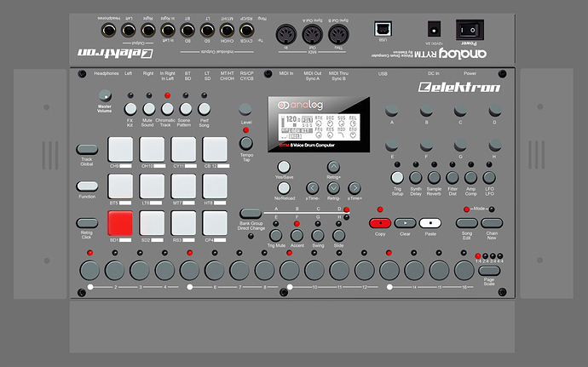
Task: Toggle the Chromatic Track mode button
Action: point(168,108)
